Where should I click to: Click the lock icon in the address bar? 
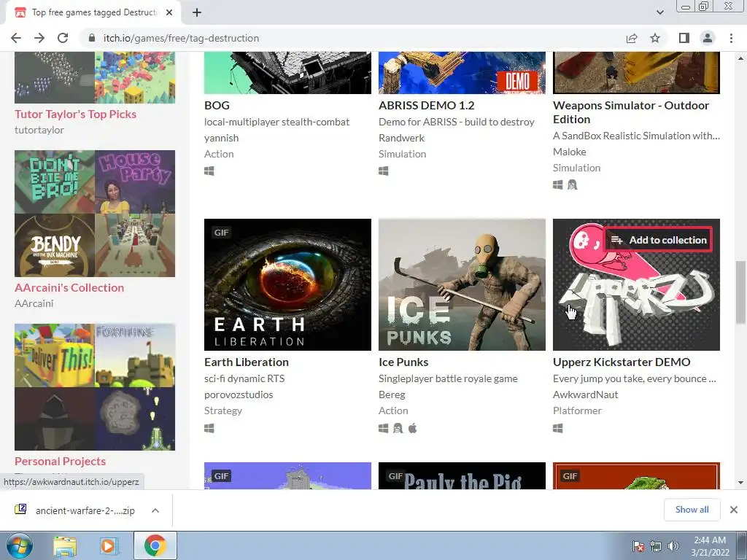pos(92,38)
